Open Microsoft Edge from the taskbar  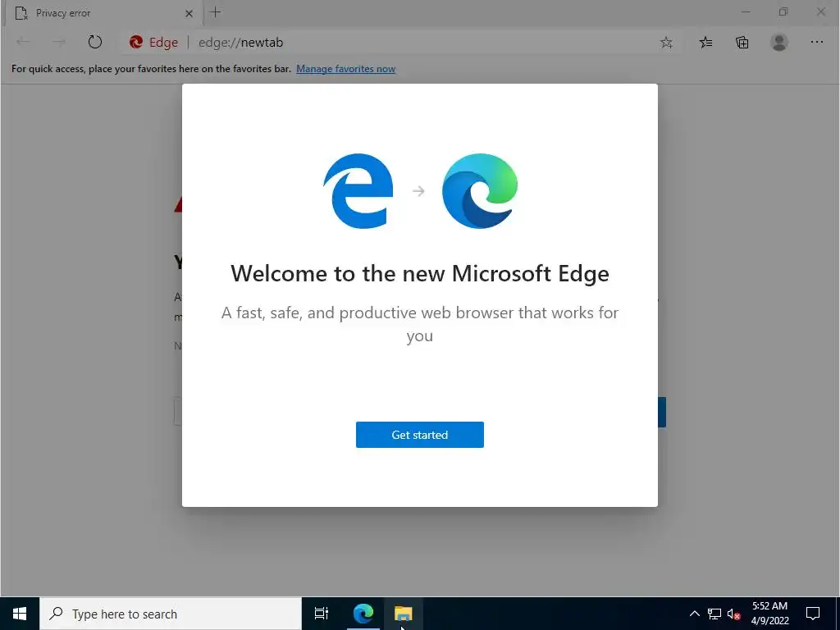[363, 614]
